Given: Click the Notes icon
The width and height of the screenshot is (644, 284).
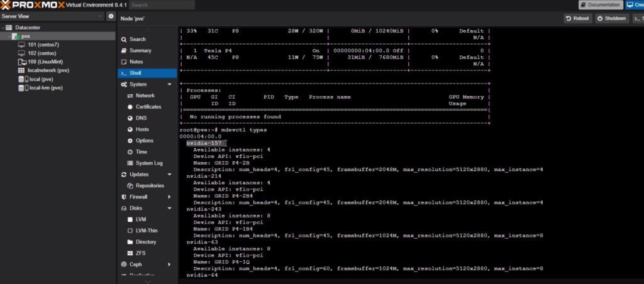Looking at the screenshot, I should tap(124, 62).
